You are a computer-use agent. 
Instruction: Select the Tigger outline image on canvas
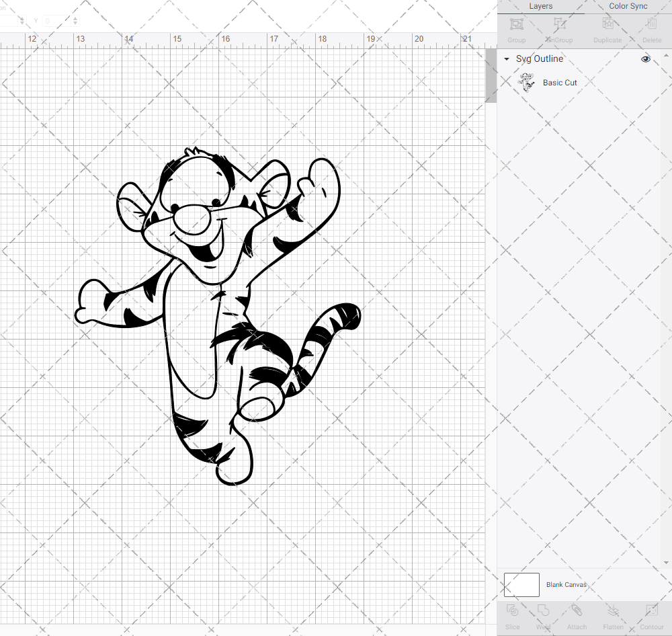click(x=218, y=316)
